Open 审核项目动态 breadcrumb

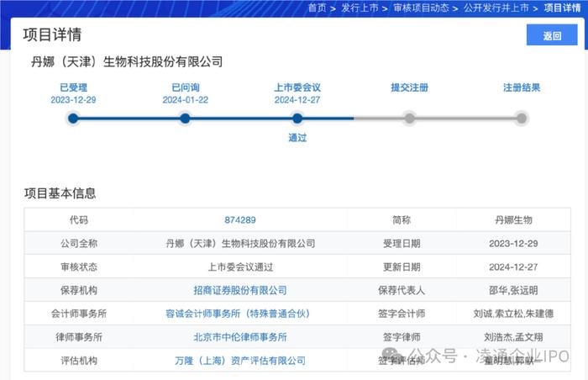click(x=421, y=8)
